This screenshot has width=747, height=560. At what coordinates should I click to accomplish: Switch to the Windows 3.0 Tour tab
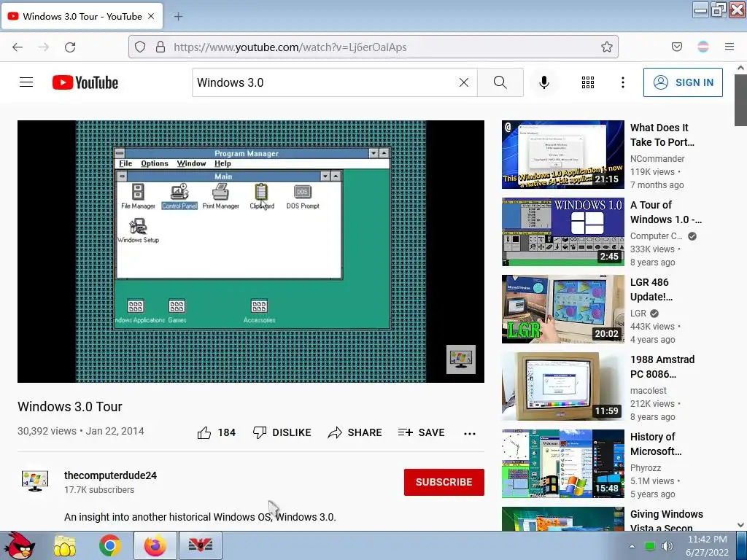pyautogui.click(x=82, y=16)
